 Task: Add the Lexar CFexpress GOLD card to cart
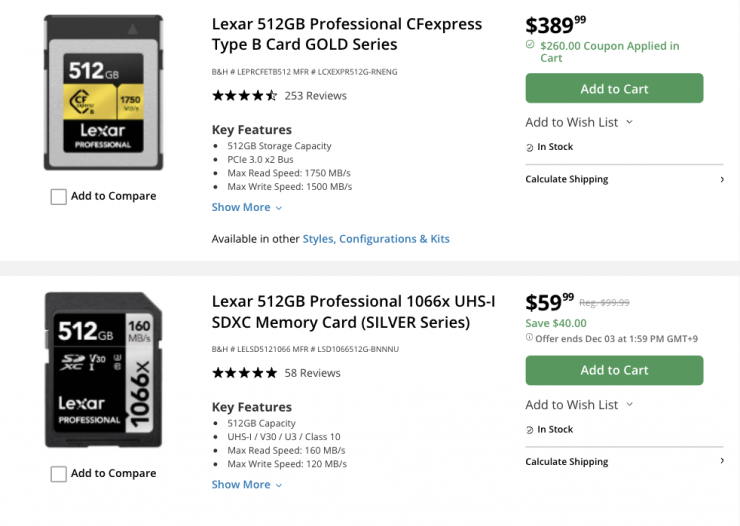pyautogui.click(x=614, y=89)
